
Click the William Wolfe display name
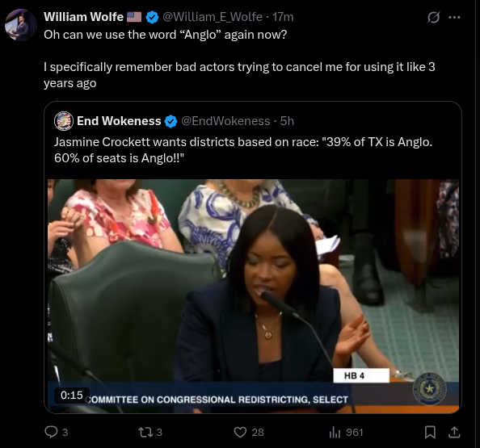coord(83,17)
